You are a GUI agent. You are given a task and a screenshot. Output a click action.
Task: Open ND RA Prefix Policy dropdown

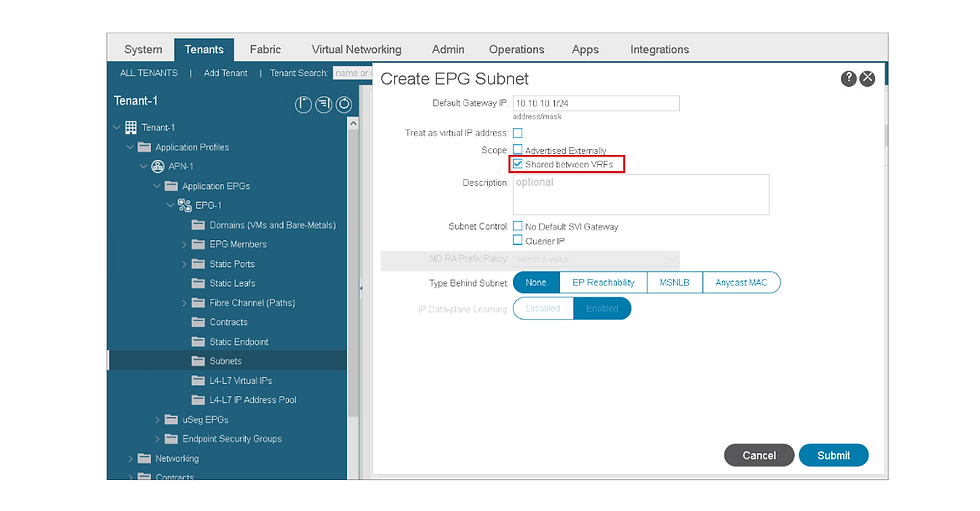(x=596, y=259)
